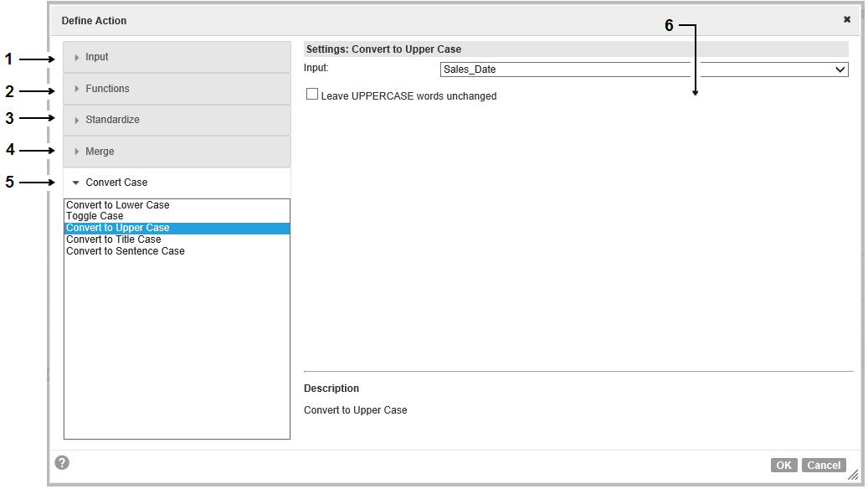This screenshot has height=489, width=868.
Task: Choose Convert to Title Case
Action: (x=114, y=239)
